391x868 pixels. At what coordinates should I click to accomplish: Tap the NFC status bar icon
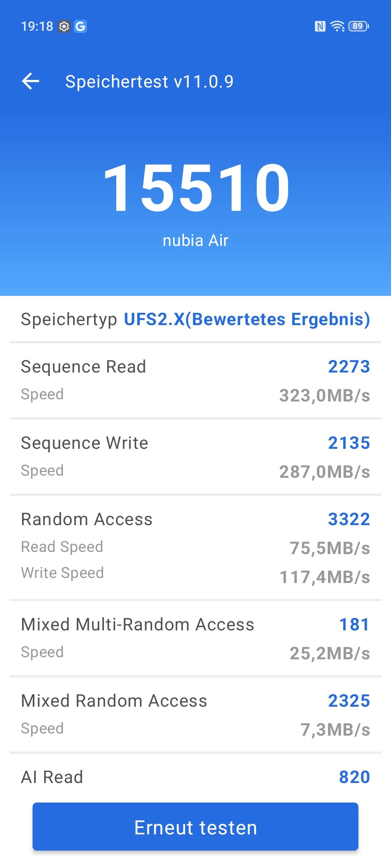point(320,26)
